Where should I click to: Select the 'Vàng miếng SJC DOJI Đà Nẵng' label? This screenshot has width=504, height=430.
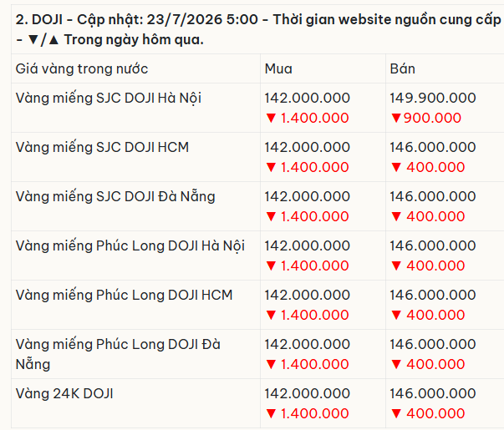115,196
